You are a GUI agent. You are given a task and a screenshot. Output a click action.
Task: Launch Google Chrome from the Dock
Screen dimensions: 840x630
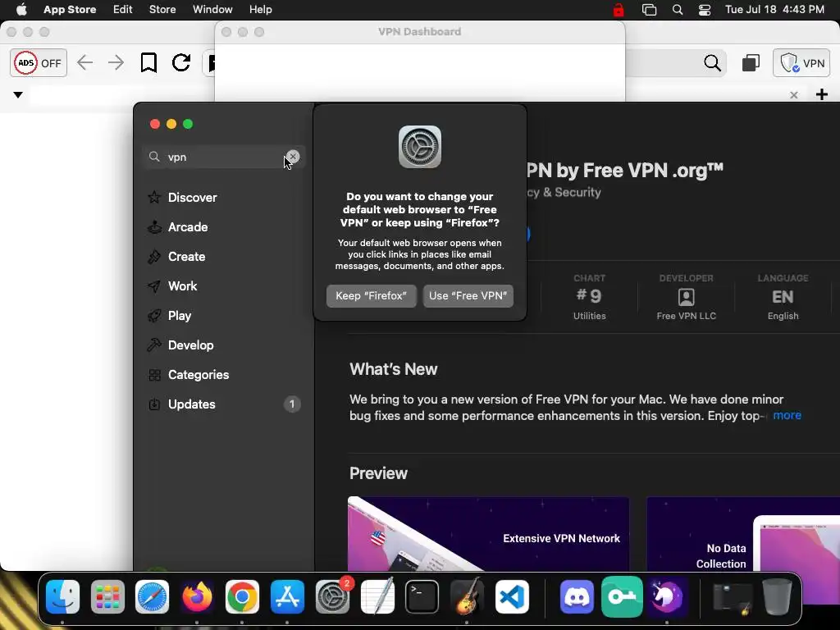tap(242, 596)
